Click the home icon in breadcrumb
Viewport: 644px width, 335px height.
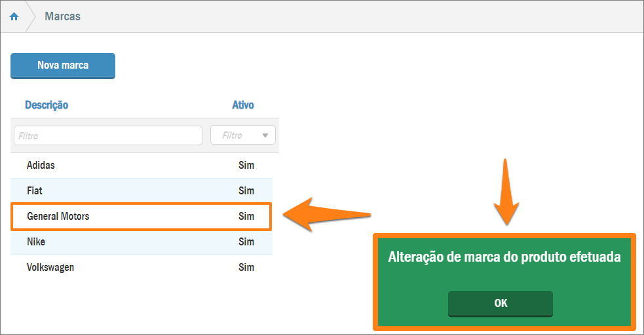point(14,16)
